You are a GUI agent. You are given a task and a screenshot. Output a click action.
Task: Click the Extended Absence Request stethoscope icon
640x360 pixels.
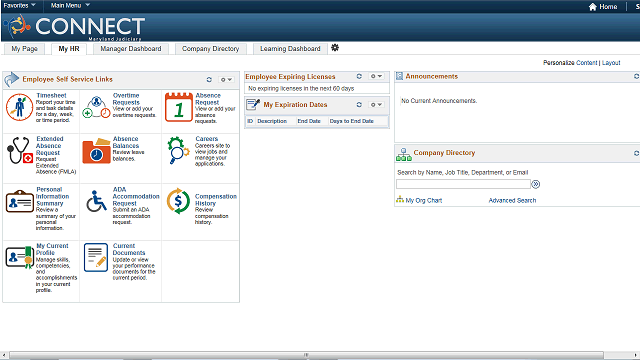point(19,151)
